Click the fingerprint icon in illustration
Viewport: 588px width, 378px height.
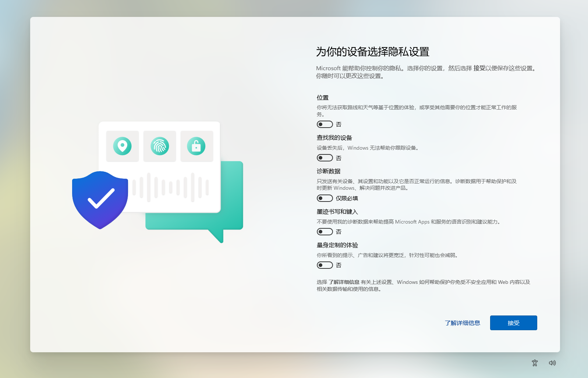[160, 146]
